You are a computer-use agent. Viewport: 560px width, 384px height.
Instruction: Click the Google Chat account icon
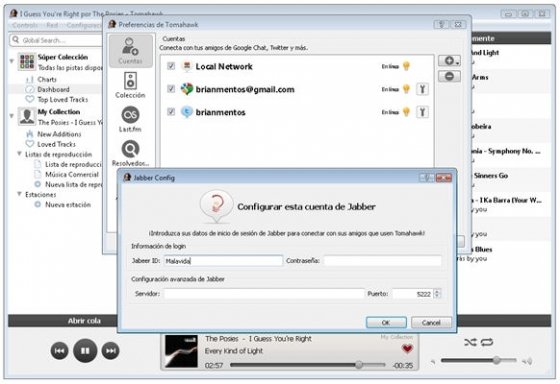[186, 89]
